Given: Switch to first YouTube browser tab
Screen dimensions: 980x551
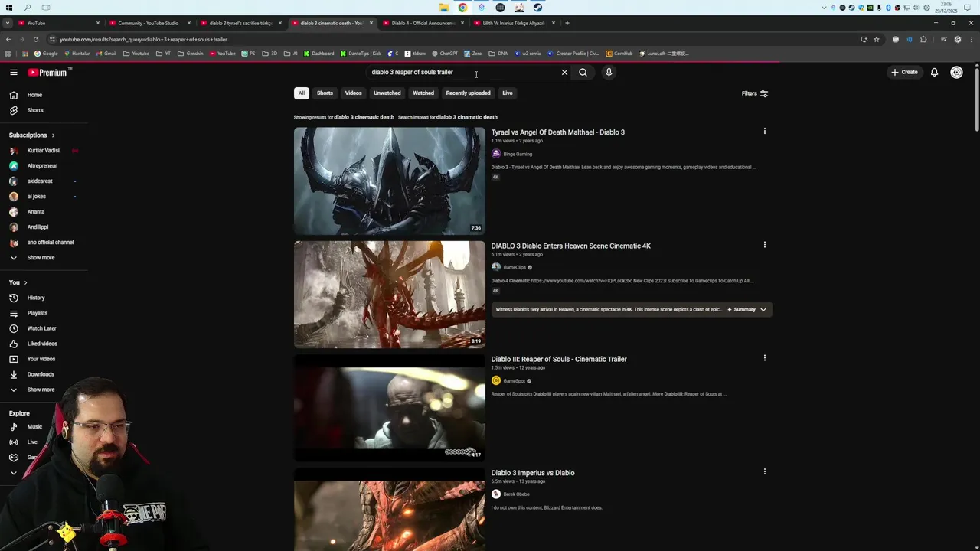Looking at the screenshot, I should point(58,23).
